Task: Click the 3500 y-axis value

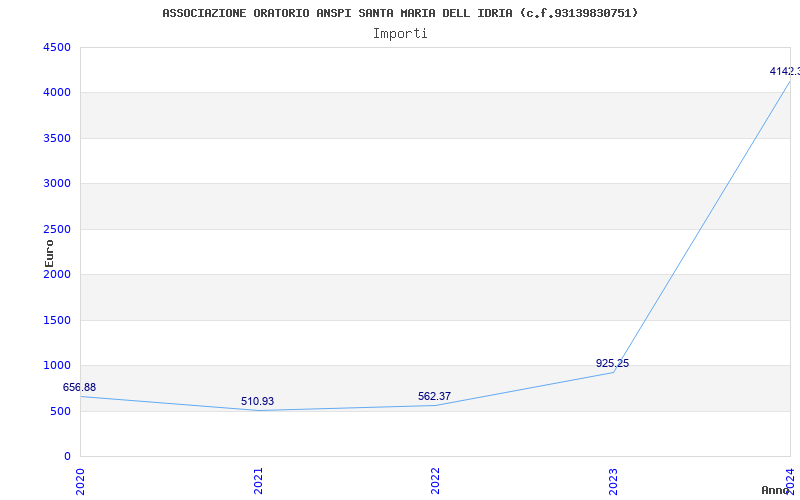Action: [57, 138]
